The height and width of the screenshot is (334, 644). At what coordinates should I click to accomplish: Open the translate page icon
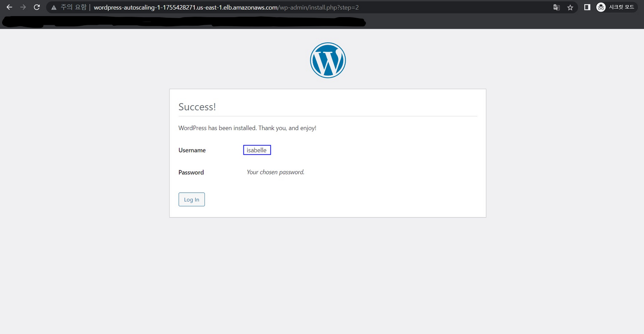point(556,8)
